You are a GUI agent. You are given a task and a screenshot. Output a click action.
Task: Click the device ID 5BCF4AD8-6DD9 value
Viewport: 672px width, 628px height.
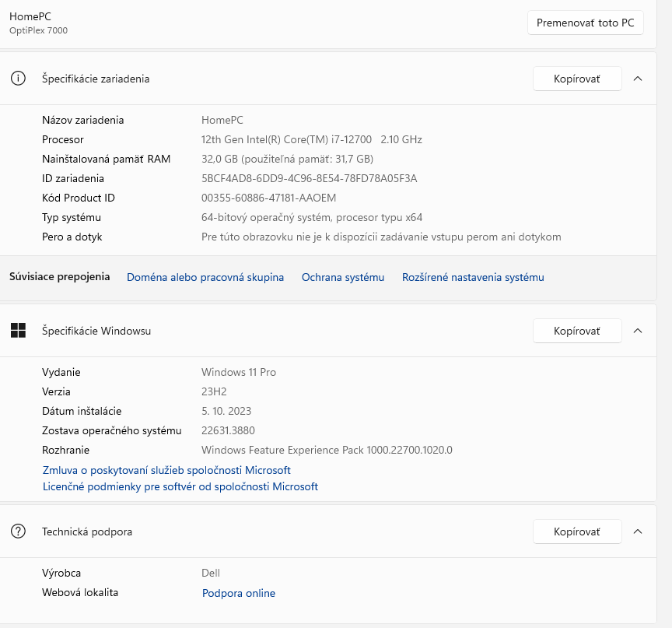tap(309, 178)
